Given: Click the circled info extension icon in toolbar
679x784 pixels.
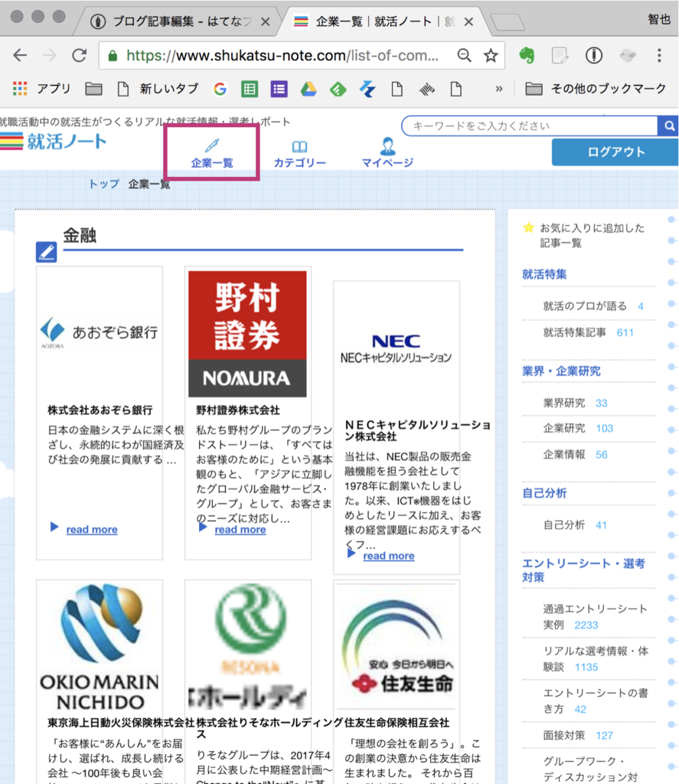Looking at the screenshot, I should pyautogui.click(x=594, y=55).
